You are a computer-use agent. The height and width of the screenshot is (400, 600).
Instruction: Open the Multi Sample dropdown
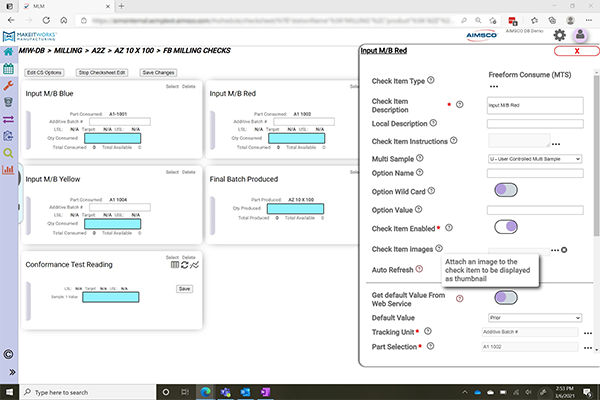tap(535, 159)
